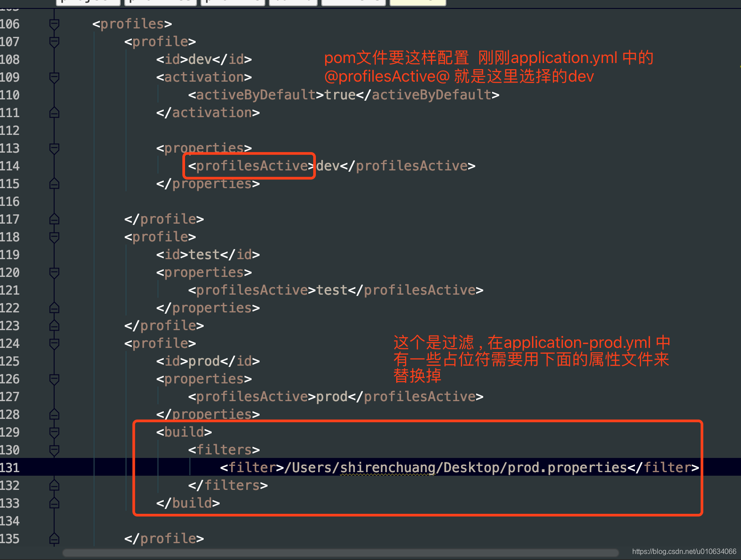Click line number 119 in gutter
The width and height of the screenshot is (741, 560).
[10, 255]
